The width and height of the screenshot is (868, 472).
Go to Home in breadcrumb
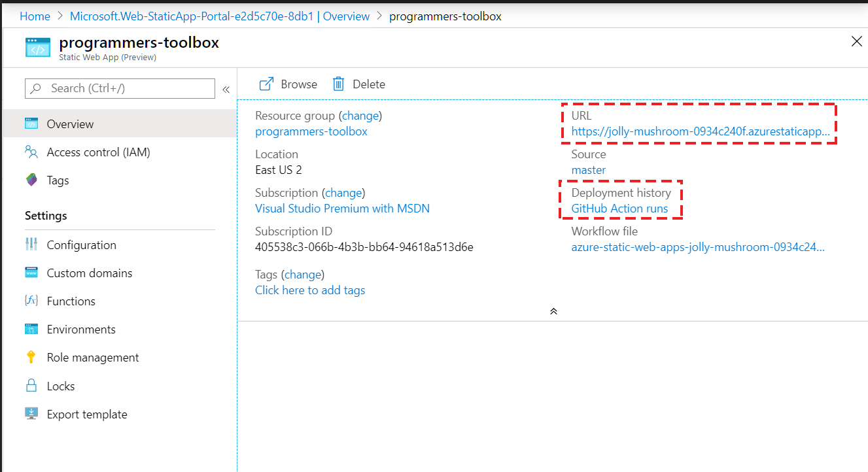(35, 16)
